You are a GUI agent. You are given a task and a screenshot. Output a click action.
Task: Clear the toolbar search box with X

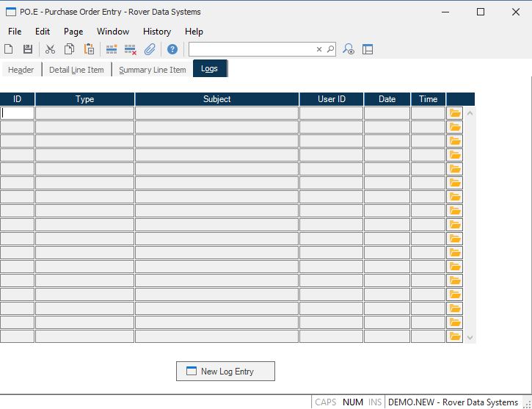coord(319,49)
